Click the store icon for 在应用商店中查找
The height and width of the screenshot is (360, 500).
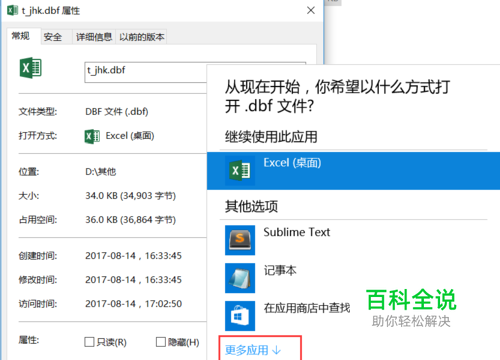[240, 316]
